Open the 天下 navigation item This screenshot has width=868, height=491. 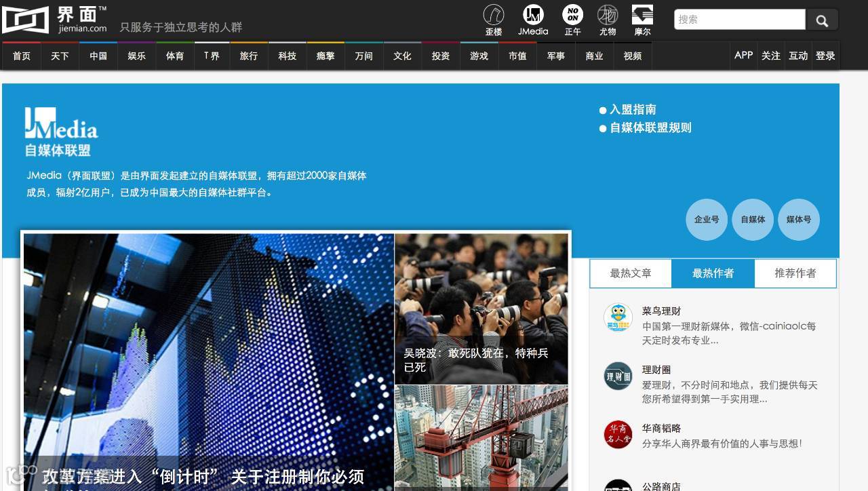pos(60,56)
